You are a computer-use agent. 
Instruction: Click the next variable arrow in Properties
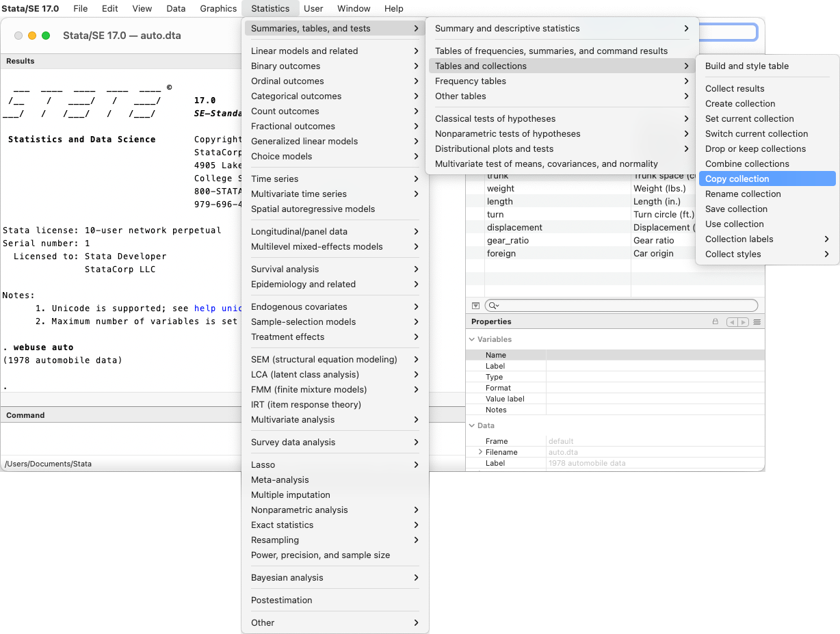(743, 322)
